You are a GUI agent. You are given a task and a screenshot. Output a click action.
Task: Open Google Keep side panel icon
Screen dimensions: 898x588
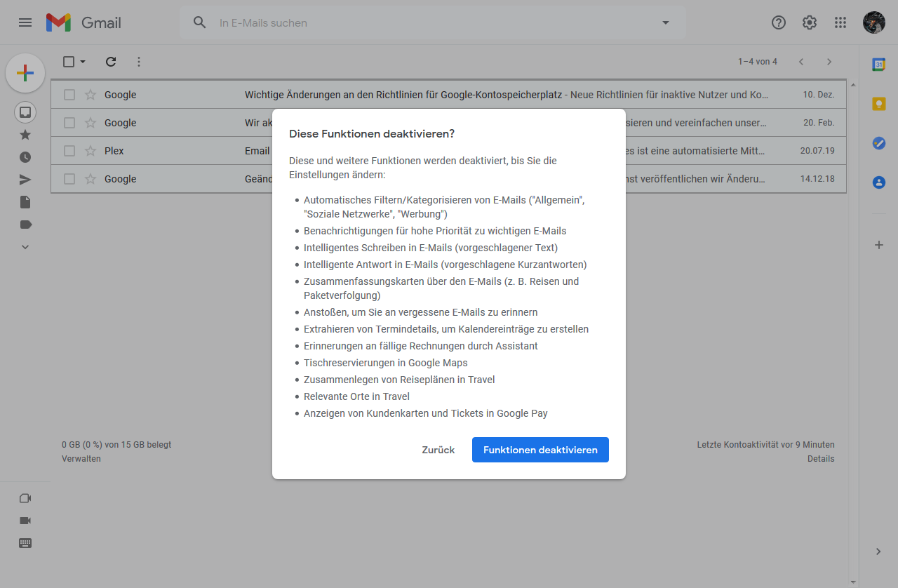tap(878, 104)
